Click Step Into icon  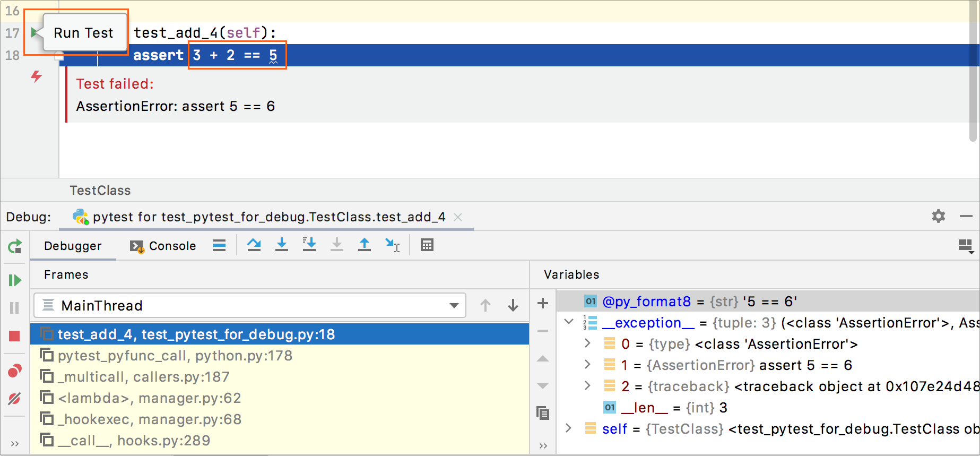click(x=282, y=245)
